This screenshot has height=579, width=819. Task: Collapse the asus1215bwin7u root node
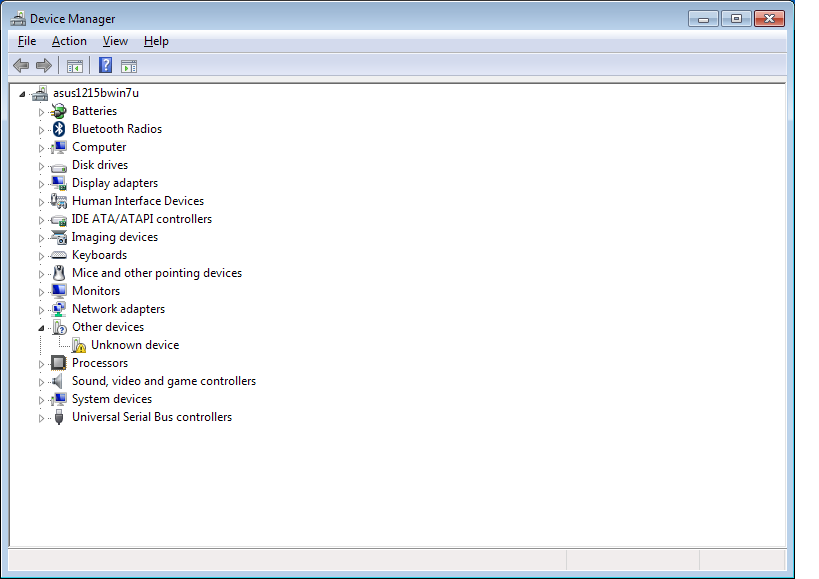click(22, 94)
